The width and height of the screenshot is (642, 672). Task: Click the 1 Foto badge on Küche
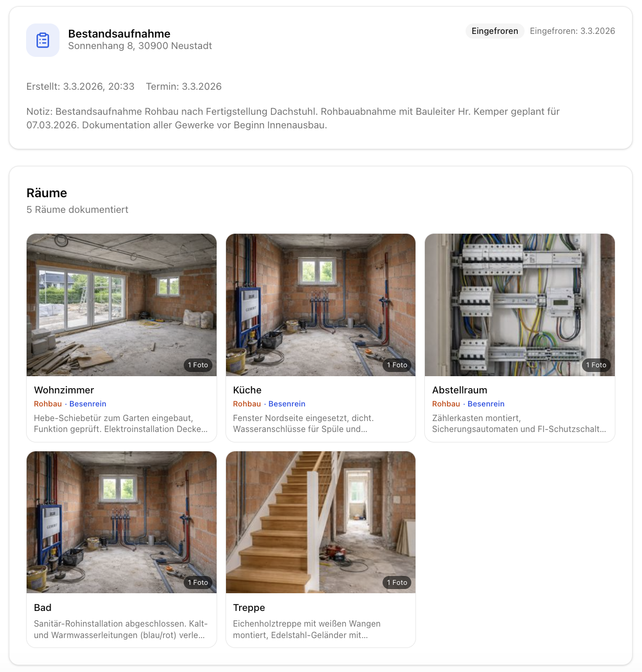coord(397,365)
